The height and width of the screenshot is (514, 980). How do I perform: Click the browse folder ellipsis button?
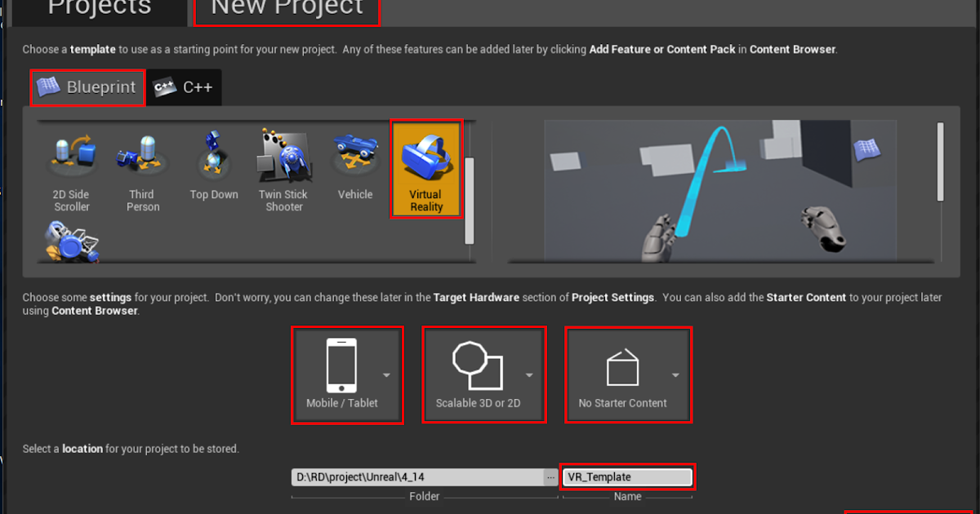click(x=551, y=476)
